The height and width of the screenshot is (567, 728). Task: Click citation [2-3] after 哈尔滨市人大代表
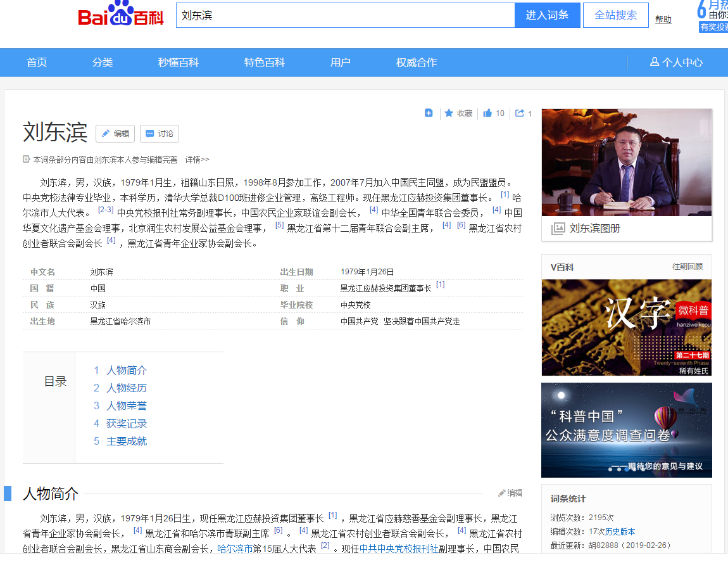click(x=106, y=210)
